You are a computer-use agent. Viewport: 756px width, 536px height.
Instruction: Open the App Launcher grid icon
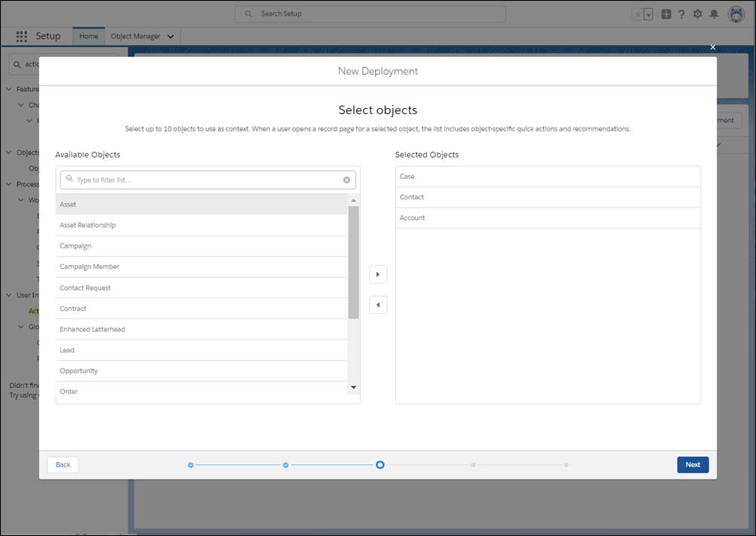point(22,36)
